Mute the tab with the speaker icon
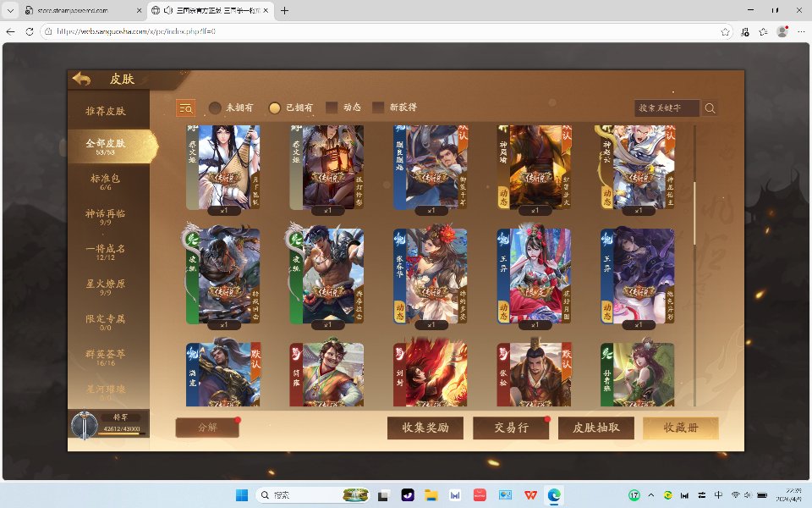812x508 pixels. click(x=168, y=11)
